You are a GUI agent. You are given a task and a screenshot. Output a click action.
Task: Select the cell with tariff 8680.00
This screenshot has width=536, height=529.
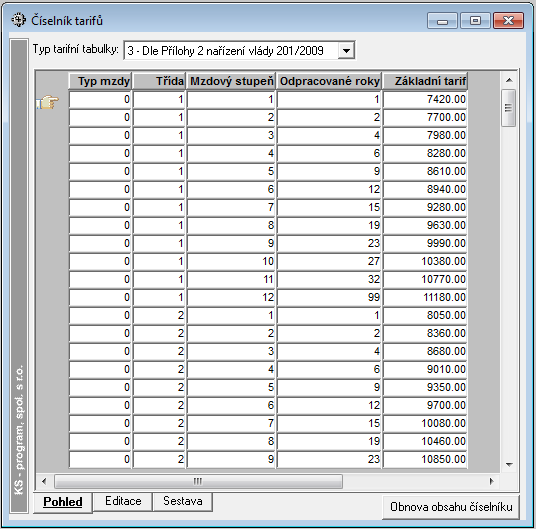[425, 351]
